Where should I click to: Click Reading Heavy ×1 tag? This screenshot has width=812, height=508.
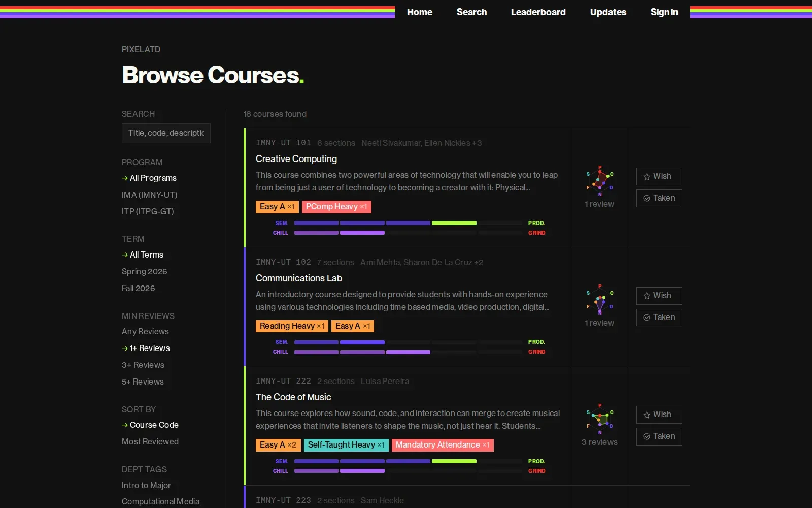pyautogui.click(x=292, y=326)
